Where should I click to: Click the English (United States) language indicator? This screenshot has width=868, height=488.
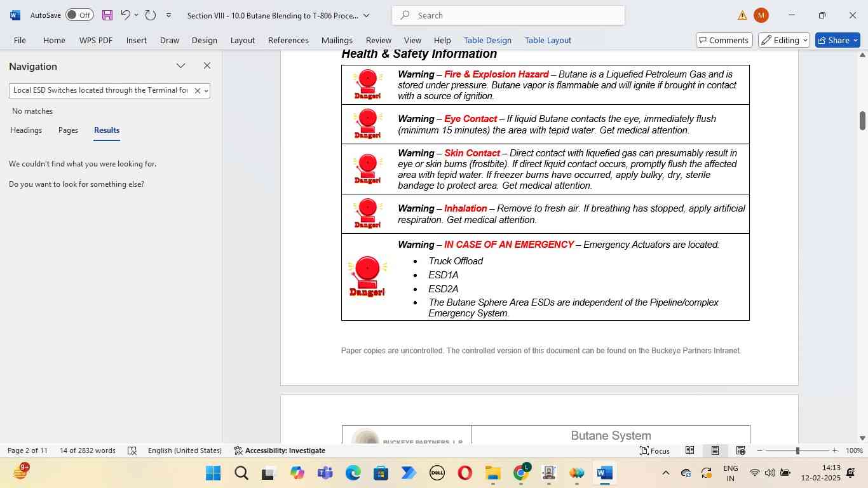pyautogui.click(x=185, y=451)
